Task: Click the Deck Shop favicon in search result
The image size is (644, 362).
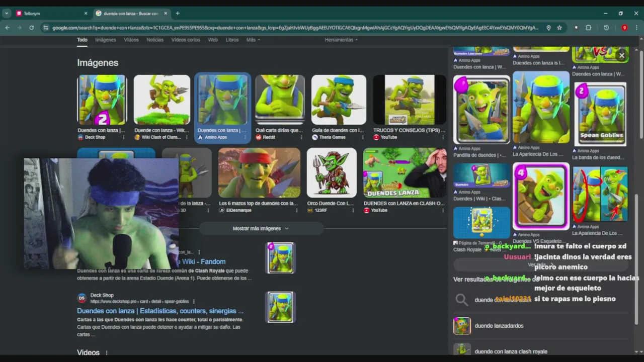Action: click(82, 298)
